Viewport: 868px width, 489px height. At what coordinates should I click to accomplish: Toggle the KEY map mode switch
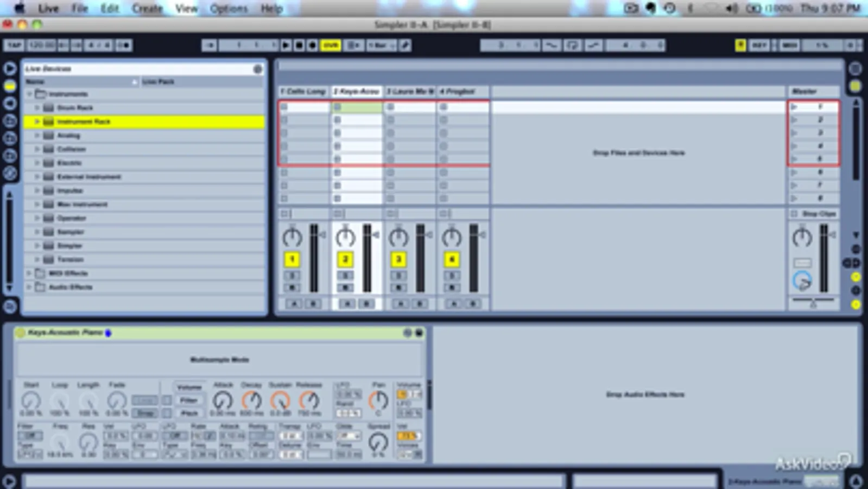pyautogui.click(x=759, y=46)
